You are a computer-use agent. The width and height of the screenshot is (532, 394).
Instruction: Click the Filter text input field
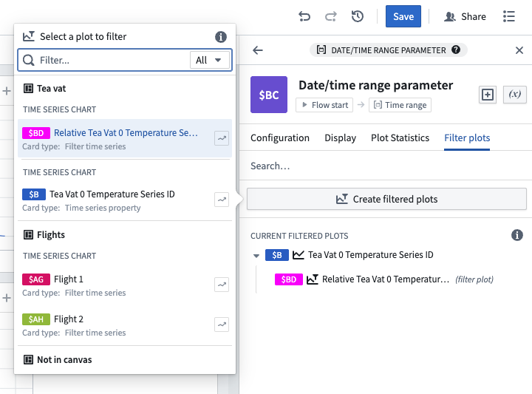[x=111, y=60]
